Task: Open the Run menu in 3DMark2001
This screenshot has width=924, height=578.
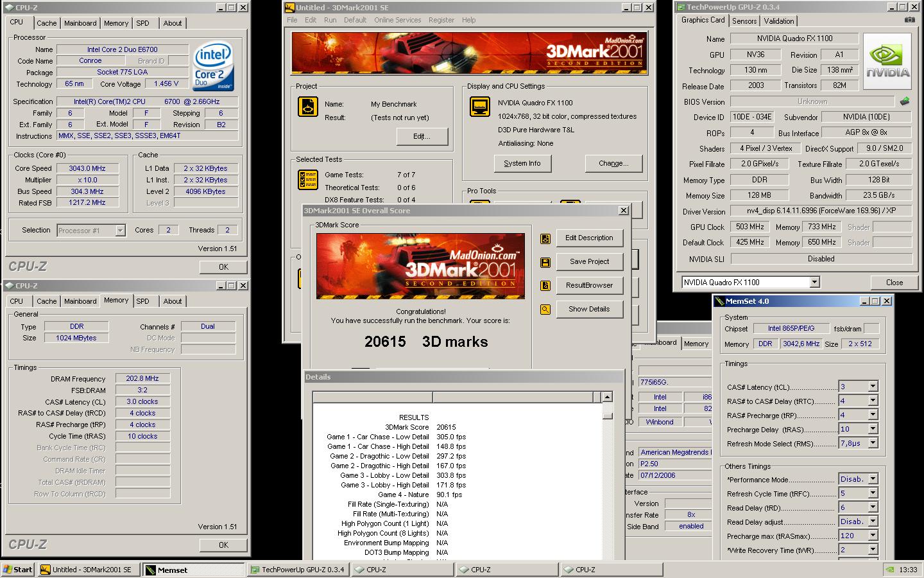Action: 330,20
